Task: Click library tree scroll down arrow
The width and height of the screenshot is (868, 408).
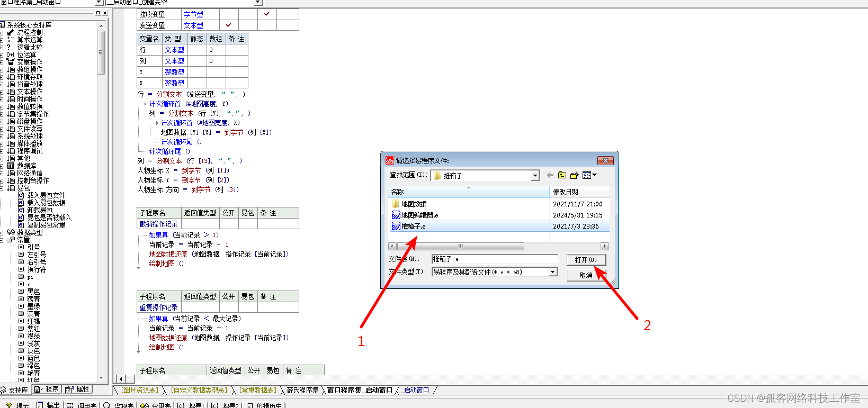Action: [x=101, y=378]
